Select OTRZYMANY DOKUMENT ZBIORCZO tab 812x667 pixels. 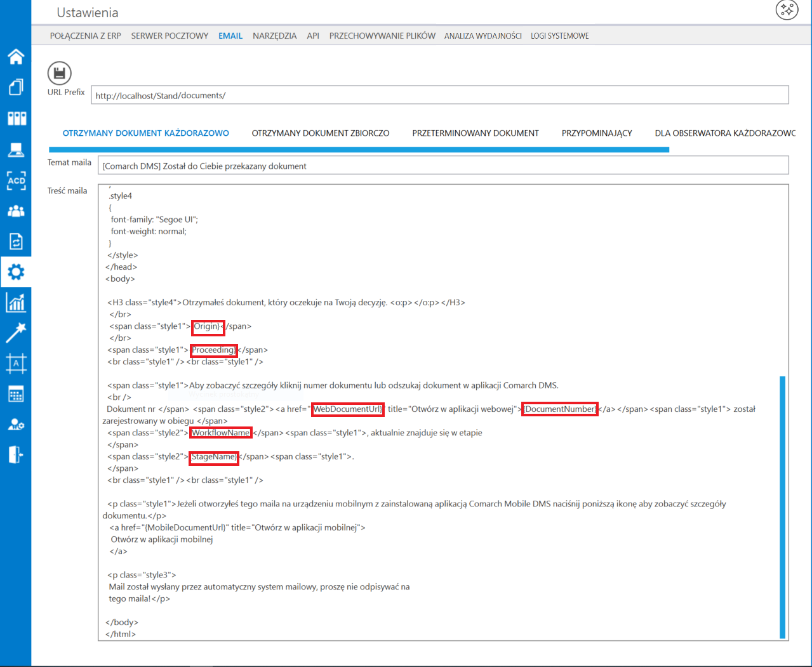pos(321,133)
